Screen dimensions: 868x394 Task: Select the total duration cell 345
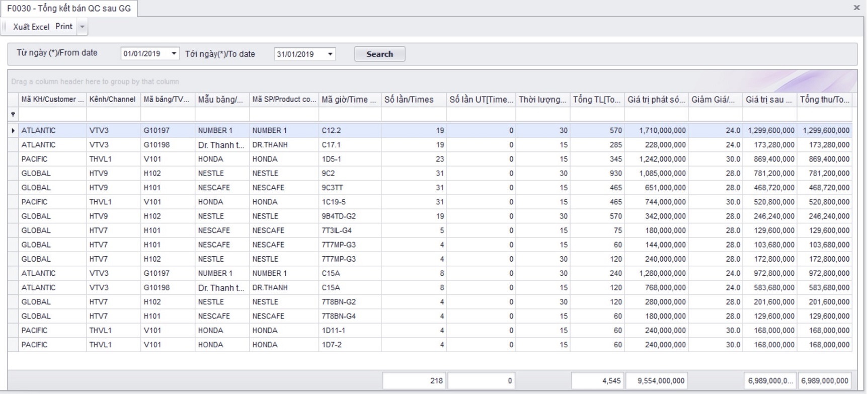click(x=597, y=159)
